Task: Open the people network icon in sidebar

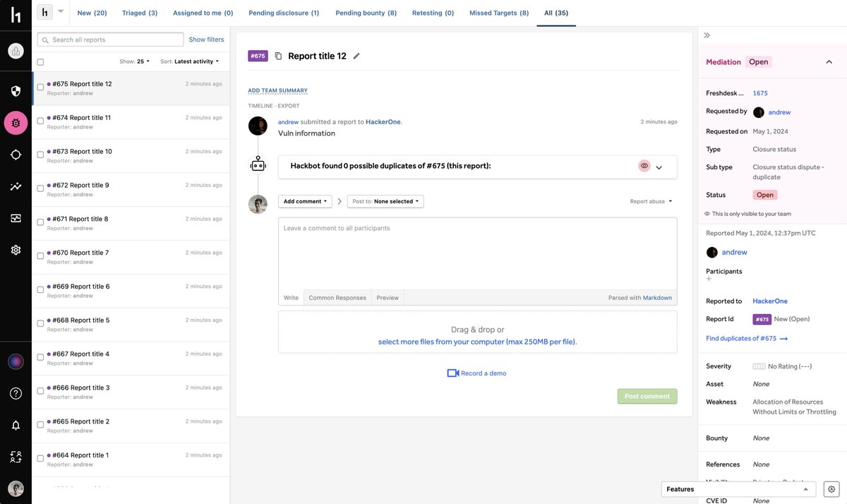Action: (16, 457)
